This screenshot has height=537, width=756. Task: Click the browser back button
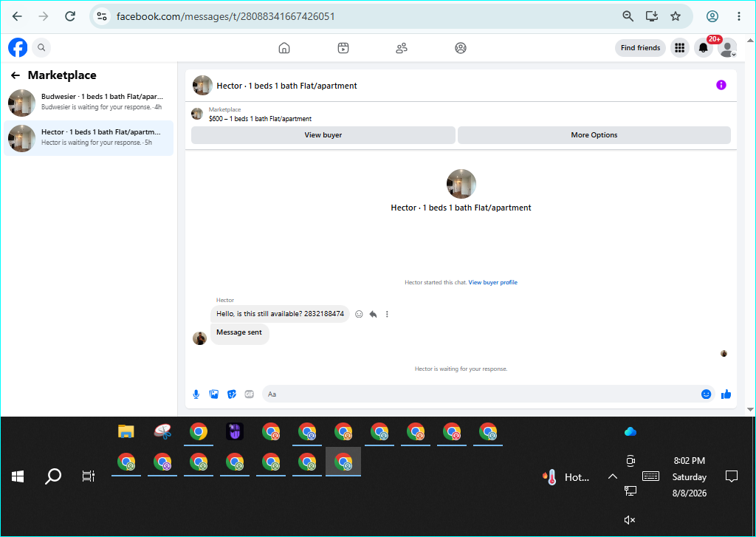18,16
